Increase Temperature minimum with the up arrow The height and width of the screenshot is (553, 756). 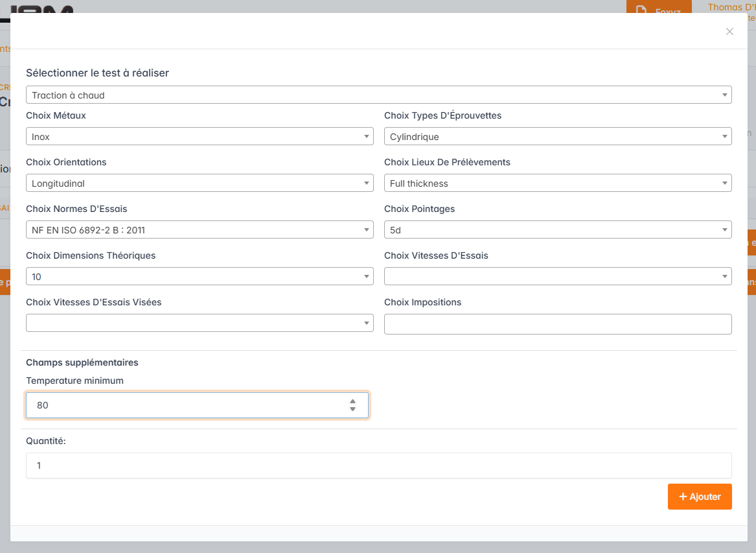tap(352, 401)
